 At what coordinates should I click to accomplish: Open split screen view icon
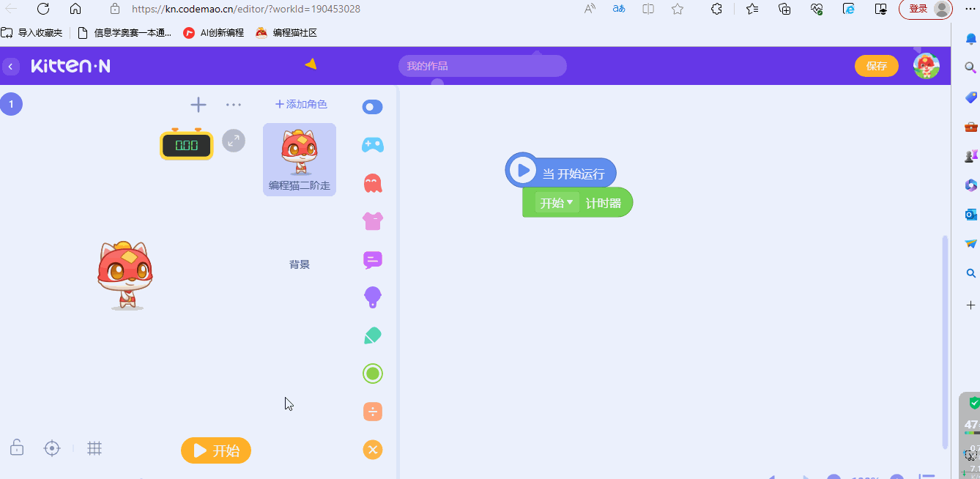(648, 9)
